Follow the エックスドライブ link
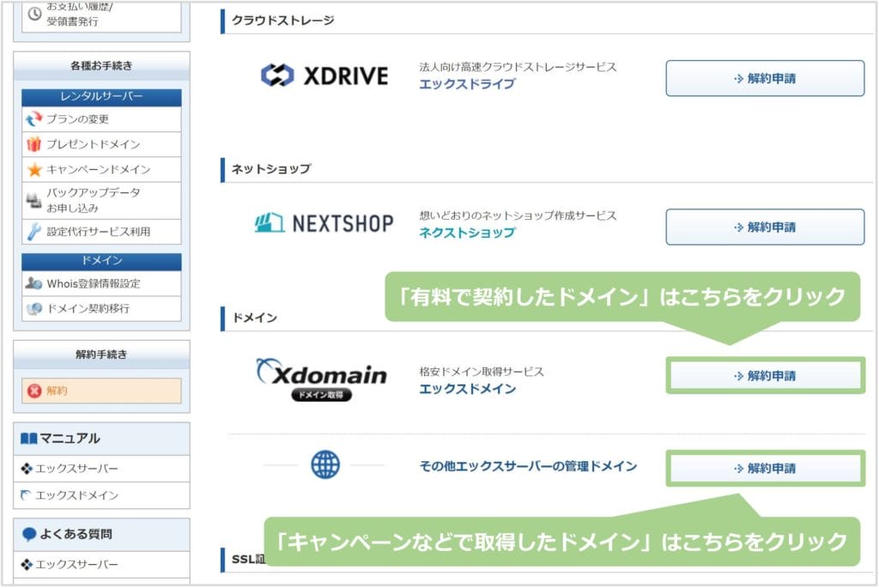 pyautogui.click(x=467, y=84)
